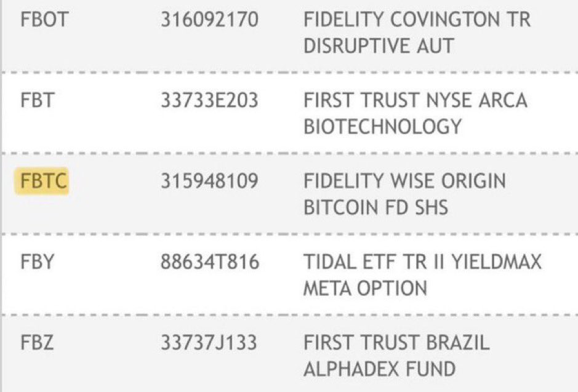Select CUSIP number 88634T816
The height and width of the screenshot is (392, 578).
(x=210, y=262)
